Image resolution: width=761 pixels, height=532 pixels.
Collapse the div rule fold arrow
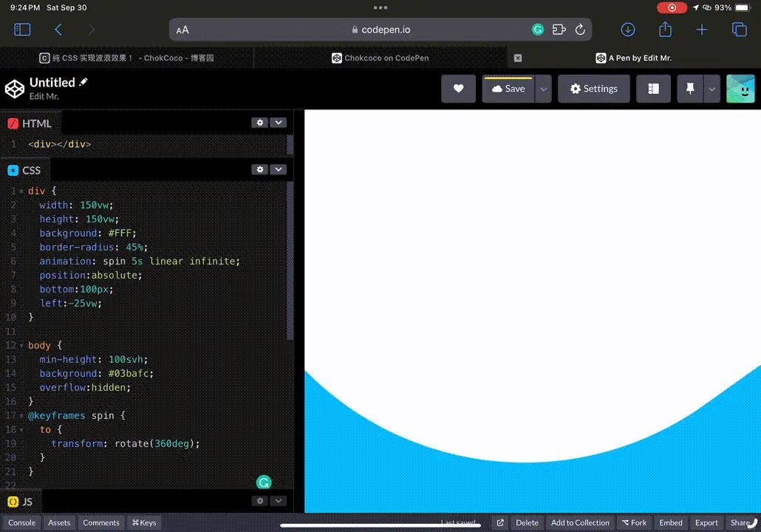point(21,191)
